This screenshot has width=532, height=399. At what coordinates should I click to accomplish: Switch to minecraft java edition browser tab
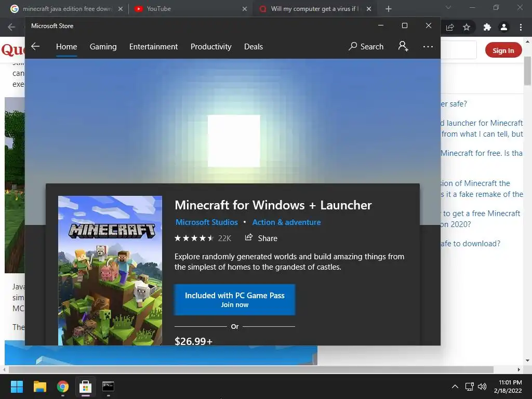[66, 9]
